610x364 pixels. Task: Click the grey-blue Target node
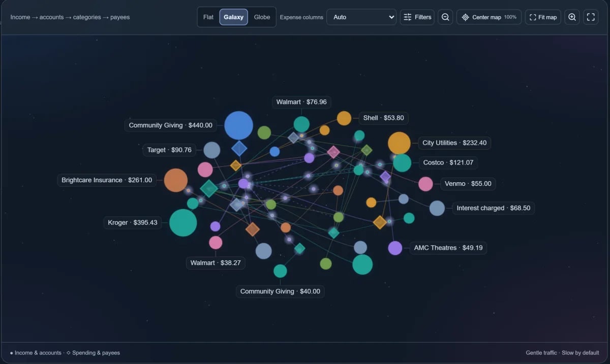[212, 150]
